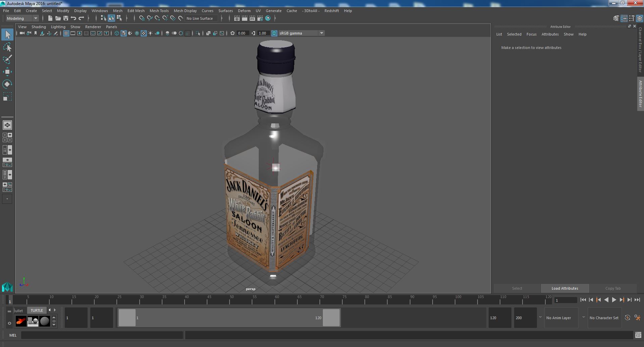The image size is (644, 347).
Task: Click the Select button in Attribute Editor
Action: [517, 288]
